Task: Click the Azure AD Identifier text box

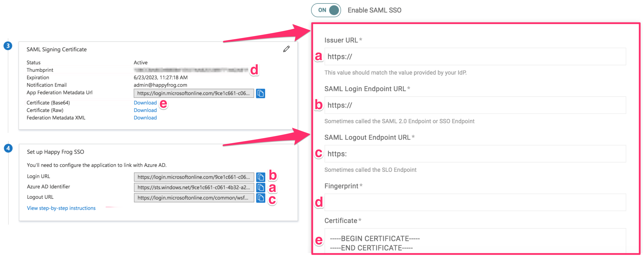Action: (x=193, y=187)
